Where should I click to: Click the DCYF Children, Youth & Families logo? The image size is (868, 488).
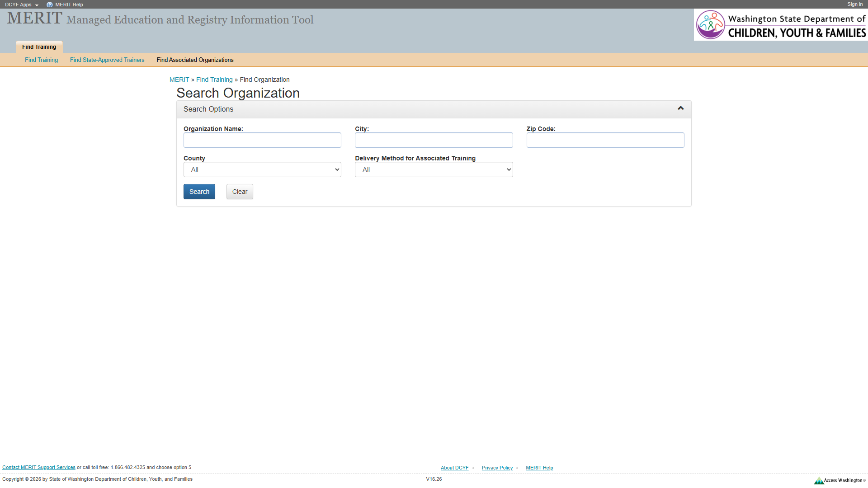coord(781,25)
